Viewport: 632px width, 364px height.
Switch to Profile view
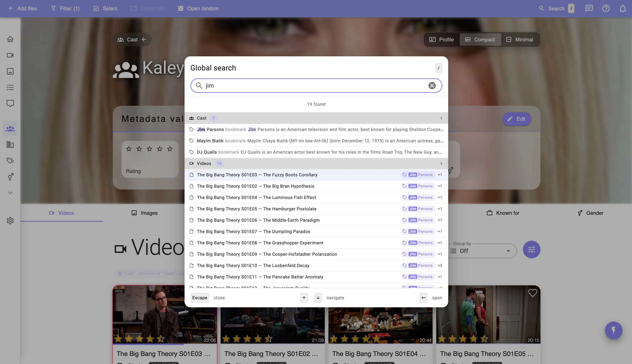tap(442, 40)
